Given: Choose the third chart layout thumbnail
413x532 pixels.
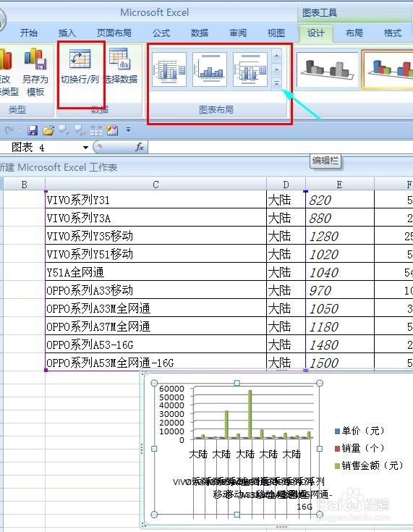Looking at the screenshot, I should point(250,69).
